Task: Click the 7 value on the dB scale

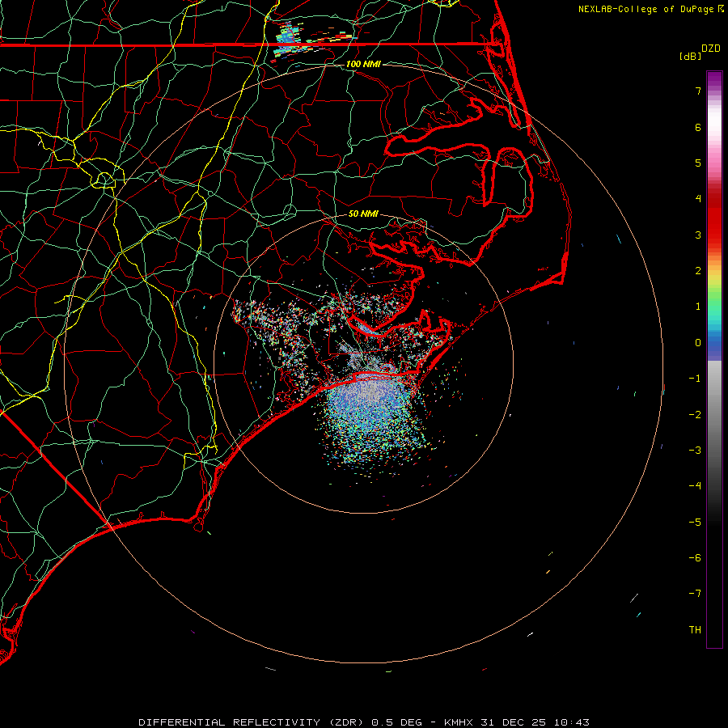Action: point(697,91)
